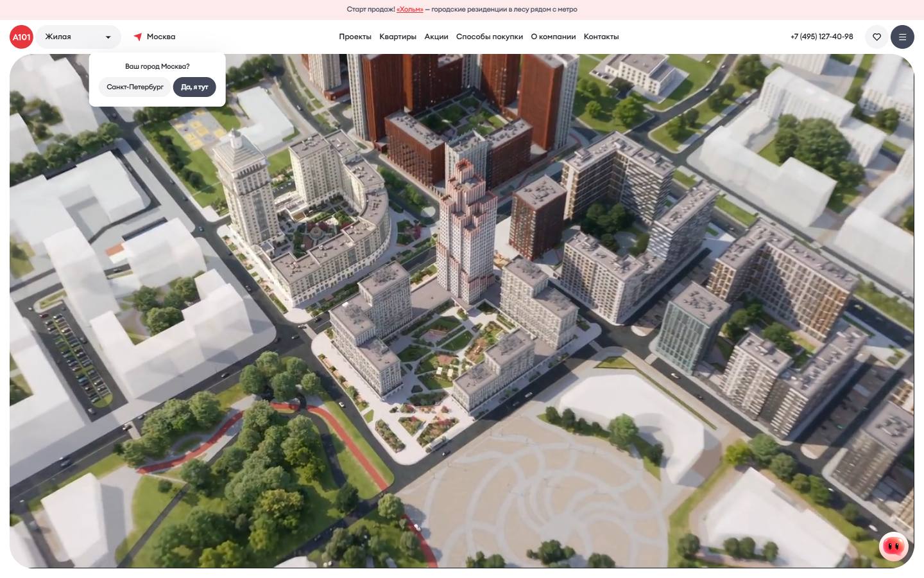Select the Москва city label
924x578 pixels.
point(161,37)
